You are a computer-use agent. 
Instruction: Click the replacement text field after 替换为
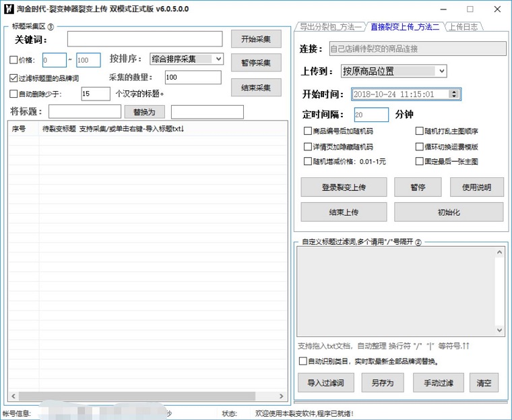tap(207, 112)
